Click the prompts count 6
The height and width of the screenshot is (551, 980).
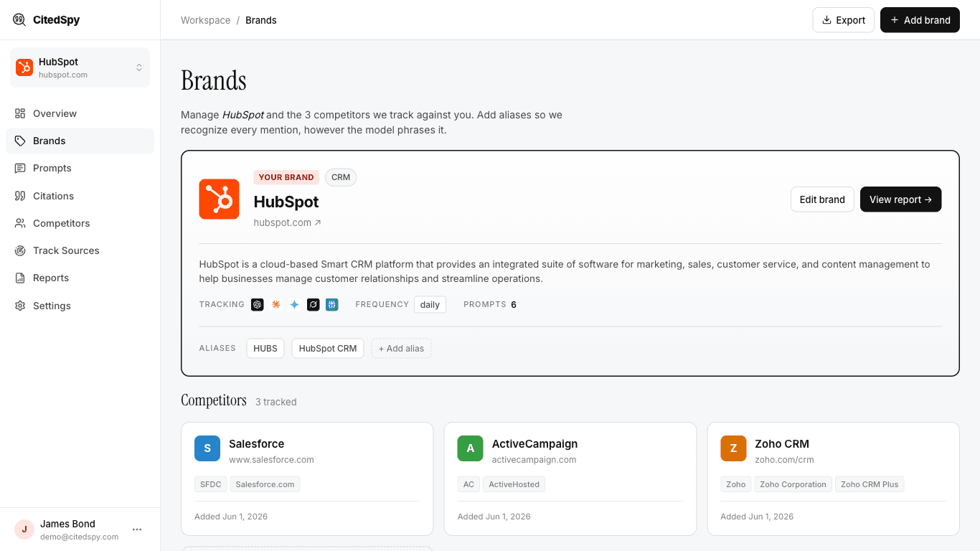(x=514, y=305)
